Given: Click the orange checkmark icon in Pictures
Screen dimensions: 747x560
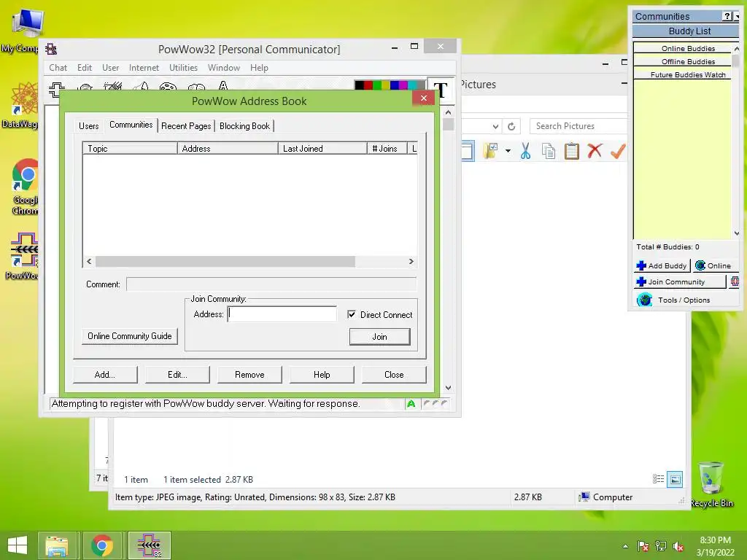Looking at the screenshot, I should [618, 152].
